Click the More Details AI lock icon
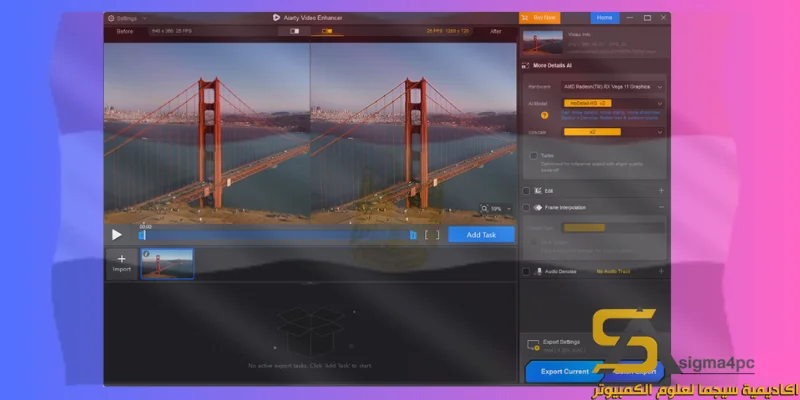Image resolution: width=800 pixels, height=400 pixels. coord(526,66)
